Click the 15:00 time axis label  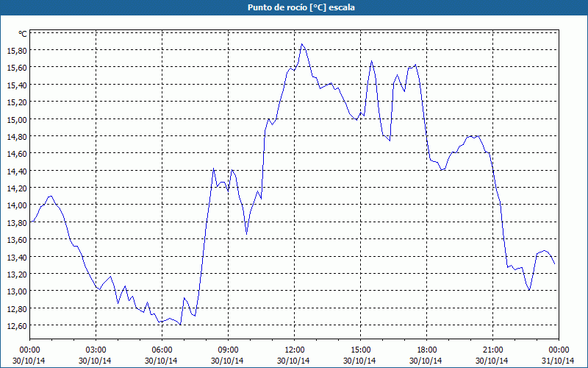coord(360,350)
